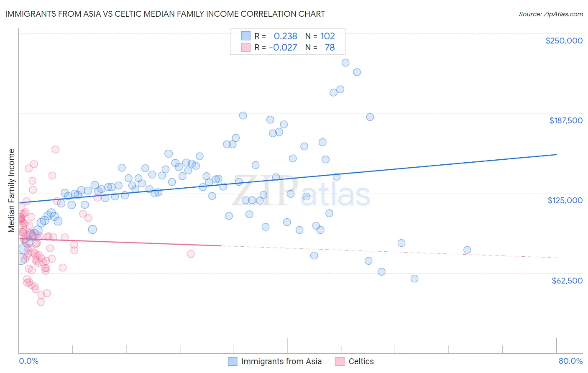Click the 80.0% x-axis label
Viewport: 588px width, 373px height.
[x=570, y=361]
